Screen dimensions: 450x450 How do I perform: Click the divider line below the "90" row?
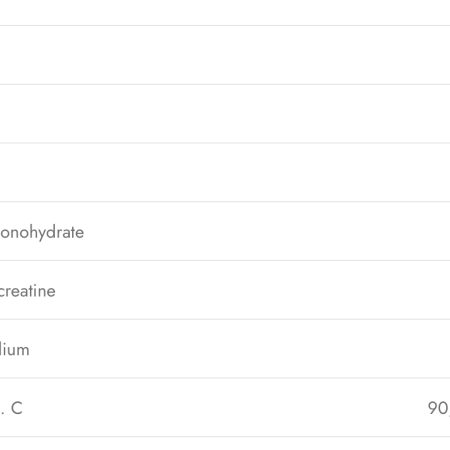pyautogui.click(x=225, y=437)
